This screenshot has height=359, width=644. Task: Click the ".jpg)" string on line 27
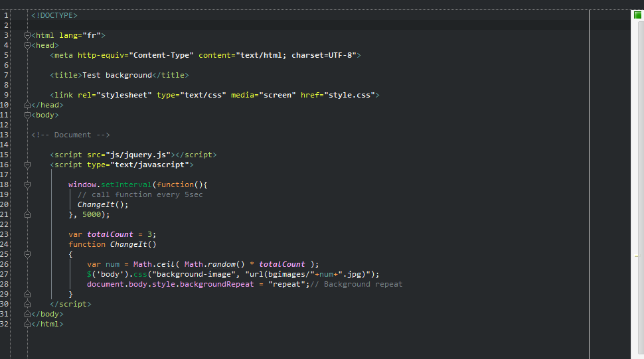[354, 274]
